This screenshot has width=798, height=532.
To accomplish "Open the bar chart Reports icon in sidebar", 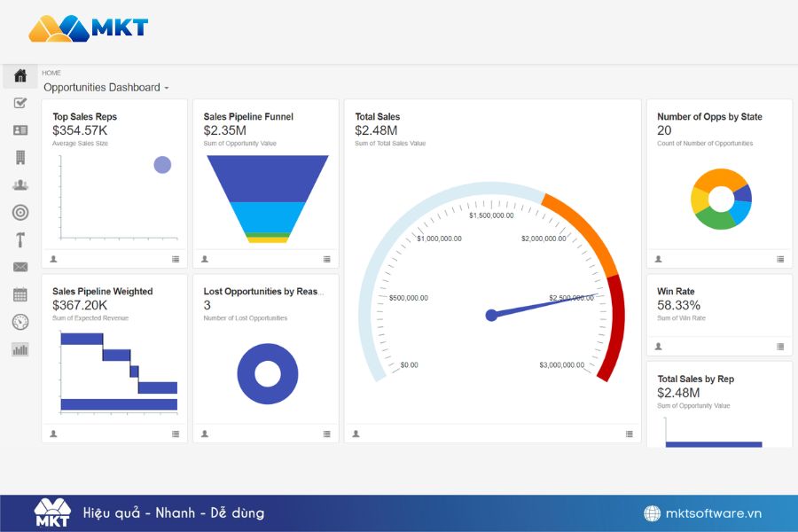I will [20, 349].
